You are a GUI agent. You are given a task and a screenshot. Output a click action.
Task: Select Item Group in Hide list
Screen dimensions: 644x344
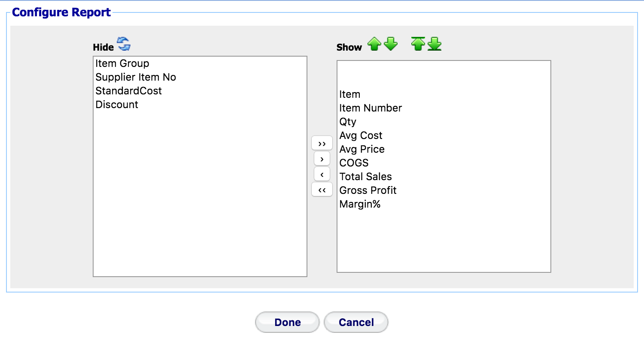click(200, 63)
